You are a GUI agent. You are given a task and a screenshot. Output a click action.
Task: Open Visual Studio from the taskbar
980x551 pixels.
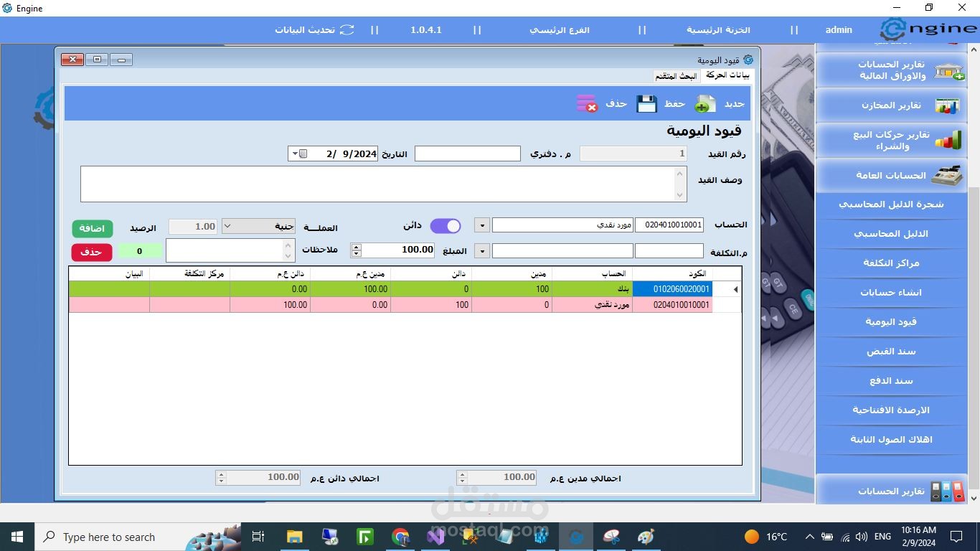coord(435,537)
